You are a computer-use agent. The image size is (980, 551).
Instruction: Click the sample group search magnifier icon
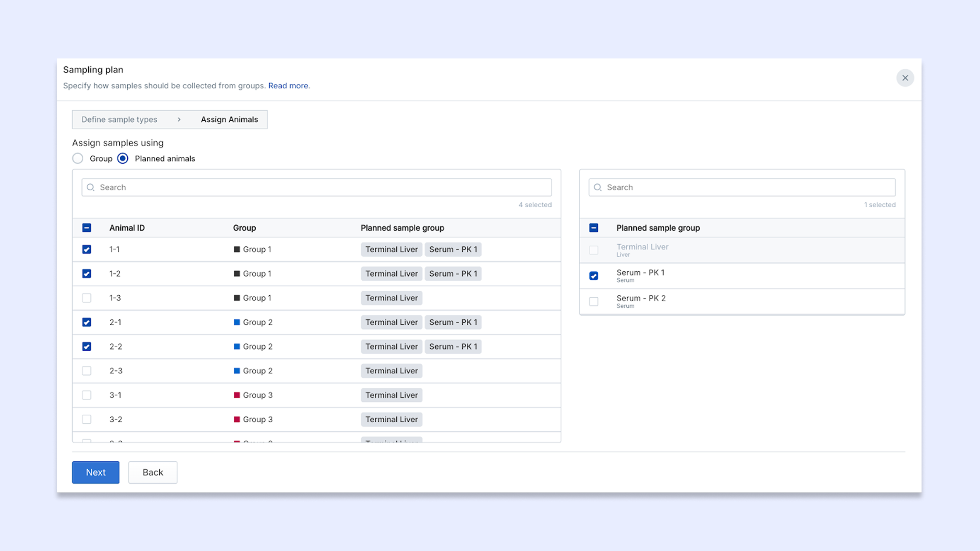(598, 187)
